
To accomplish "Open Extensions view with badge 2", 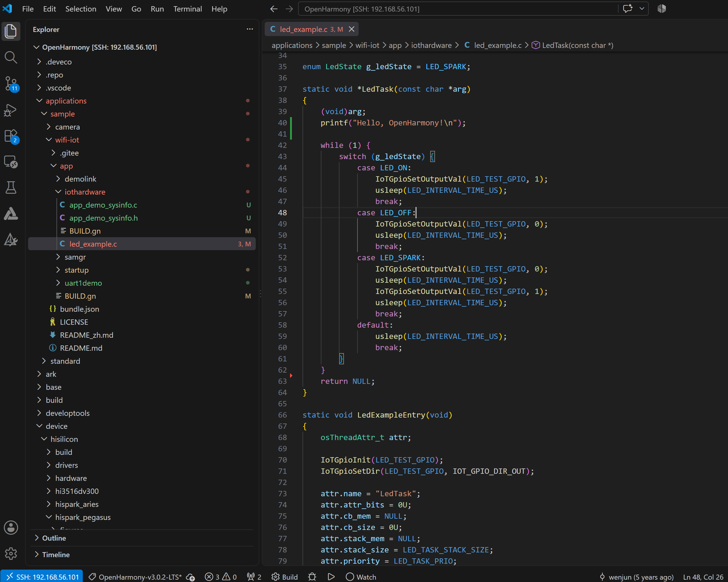I will (11, 136).
